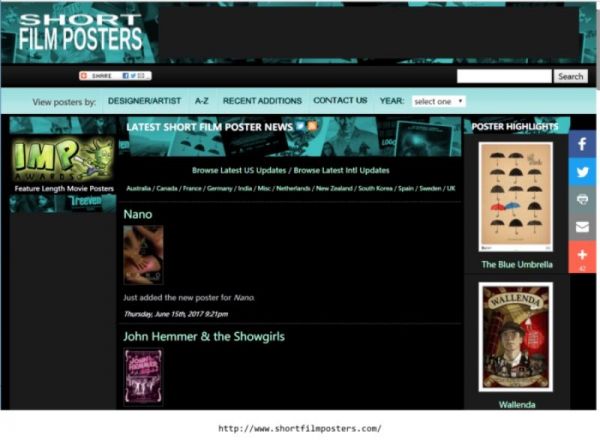The width and height of the screenshot is (600, 447).
Task: Click the print icon in share sidebar
Action: [582, 200]
